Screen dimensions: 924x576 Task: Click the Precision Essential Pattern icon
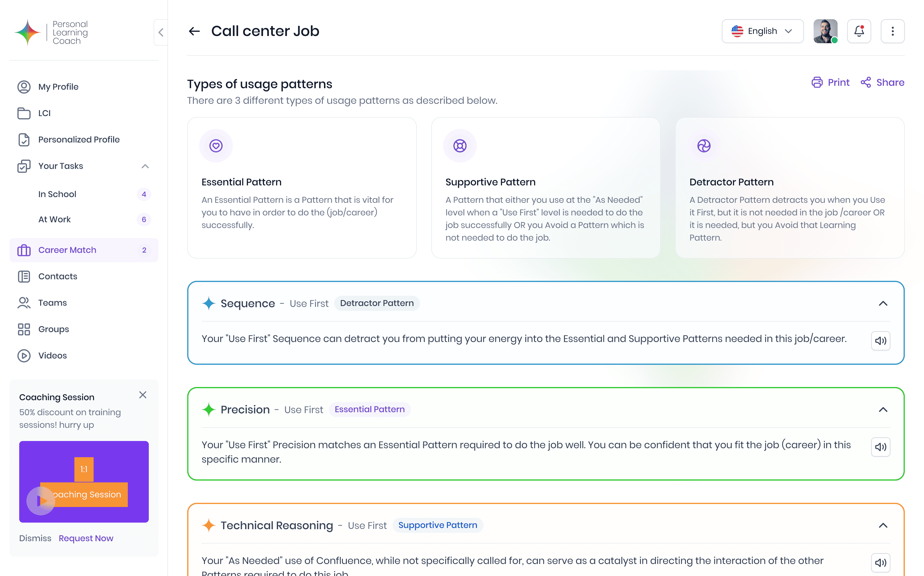coord(208,409)
